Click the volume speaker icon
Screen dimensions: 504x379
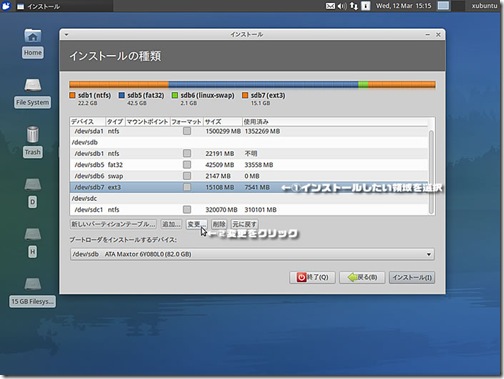tap(342, 6)
